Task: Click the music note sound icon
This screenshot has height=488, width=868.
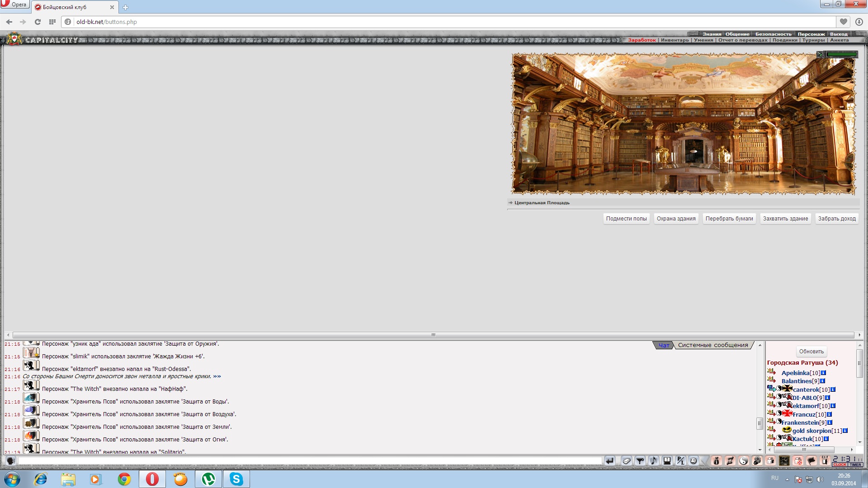Action: coord(653,460)
